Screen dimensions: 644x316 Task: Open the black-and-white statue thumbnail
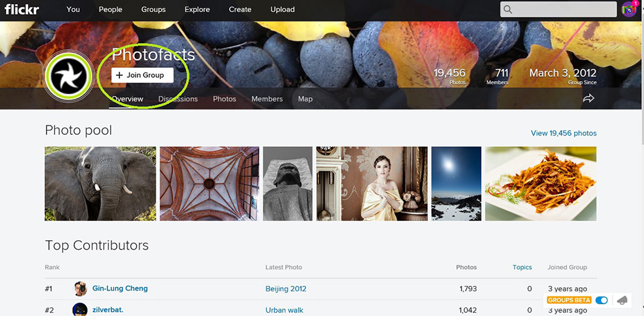pyautogui.click(x=288, y=184)
